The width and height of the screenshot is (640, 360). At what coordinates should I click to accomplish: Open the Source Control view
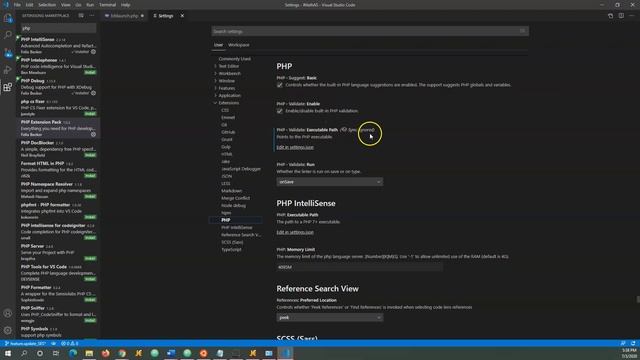pyautogui.click(x=8, y=53)
